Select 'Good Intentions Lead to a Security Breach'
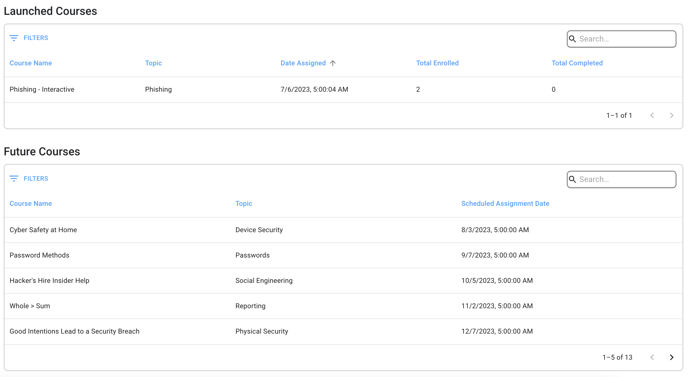This screenshot has width=688, height=377. (74, 332)
